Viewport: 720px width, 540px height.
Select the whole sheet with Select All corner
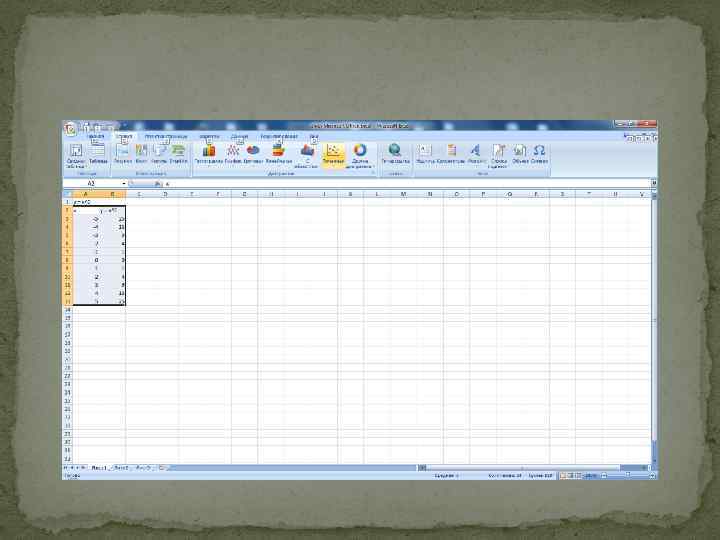[68, 194]
